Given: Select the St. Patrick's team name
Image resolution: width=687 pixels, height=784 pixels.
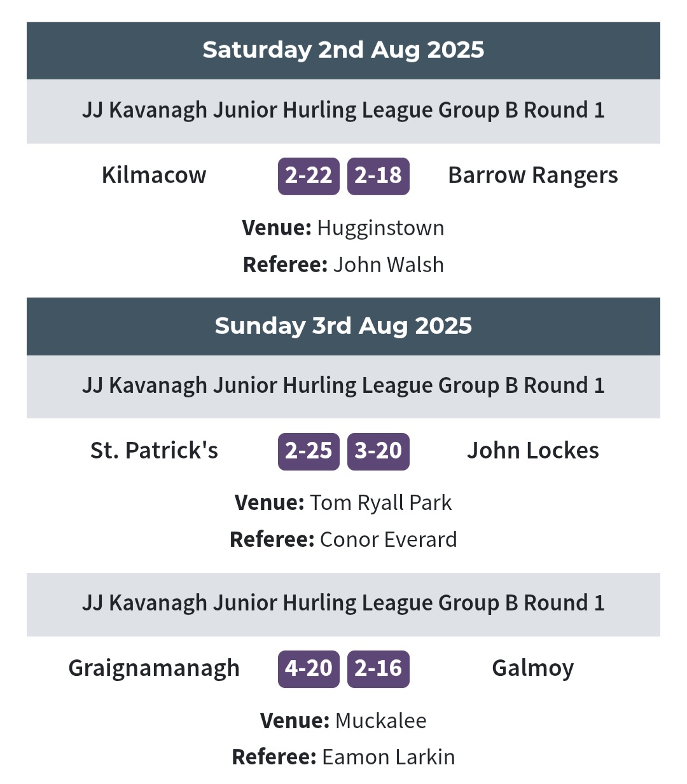Looking at the screenshot, I should (x=154, y=451).
